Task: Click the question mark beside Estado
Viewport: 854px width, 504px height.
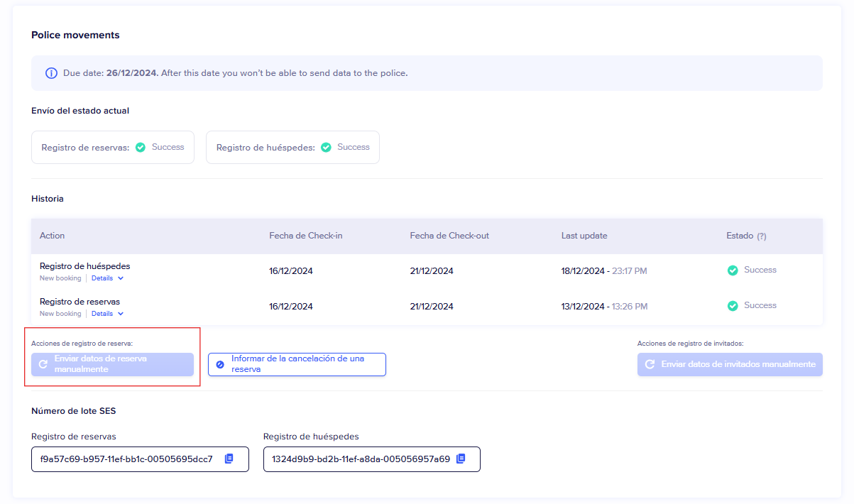Action: tap(762, 236)
